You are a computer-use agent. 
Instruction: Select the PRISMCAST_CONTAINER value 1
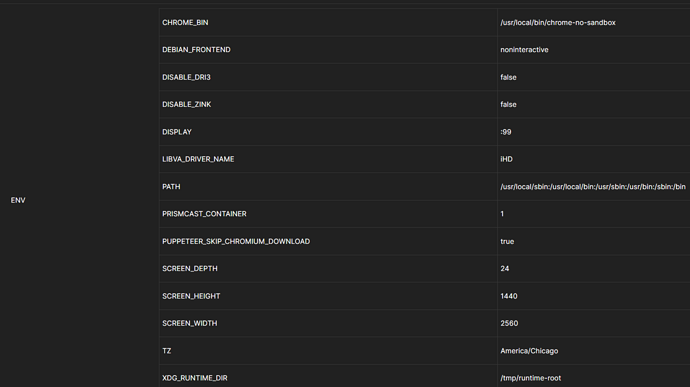point(502,214)
